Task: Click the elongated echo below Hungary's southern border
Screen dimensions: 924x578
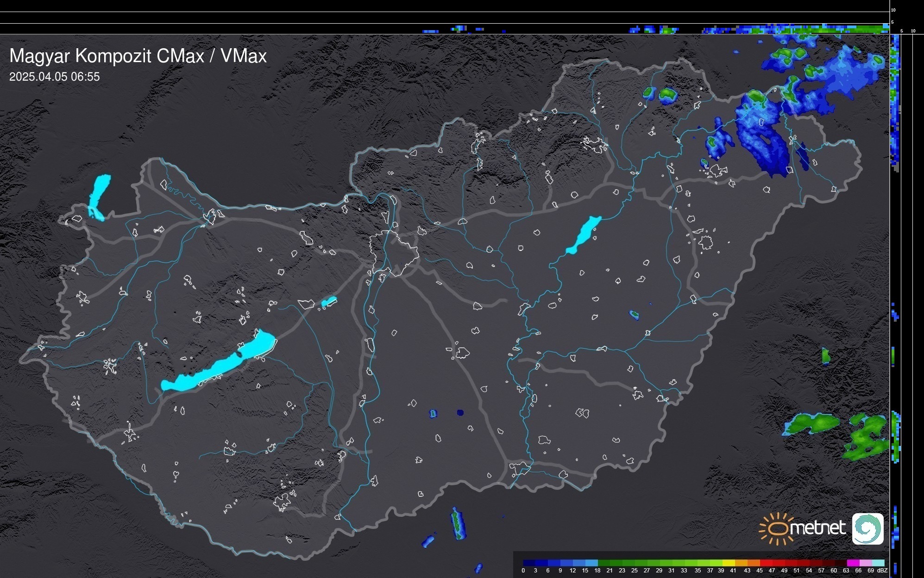Action: (x=458, y=523)
